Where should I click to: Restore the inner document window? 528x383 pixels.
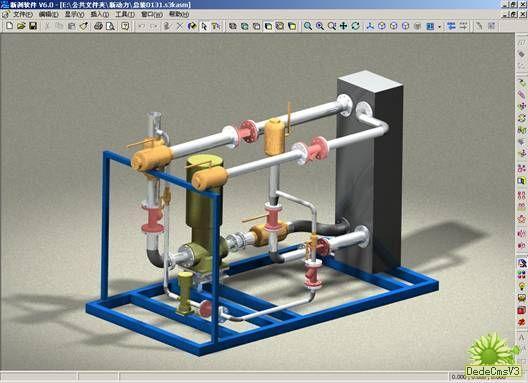(513, 14)
